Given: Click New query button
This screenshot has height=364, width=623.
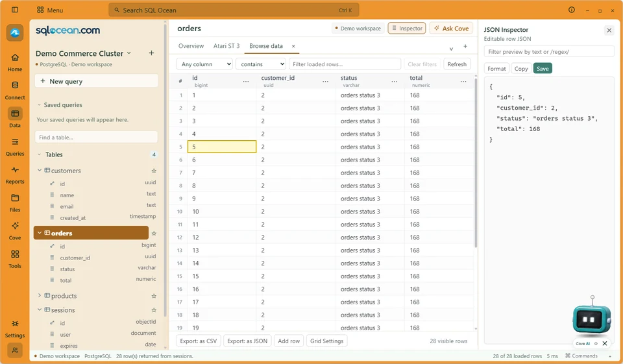Looking at the screenshot, I should click(96, 81).
